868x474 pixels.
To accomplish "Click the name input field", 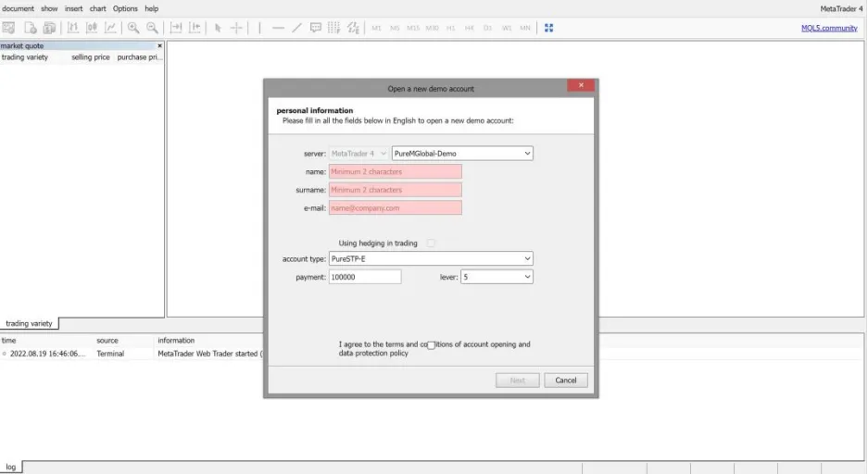I will tap(396, 171).
